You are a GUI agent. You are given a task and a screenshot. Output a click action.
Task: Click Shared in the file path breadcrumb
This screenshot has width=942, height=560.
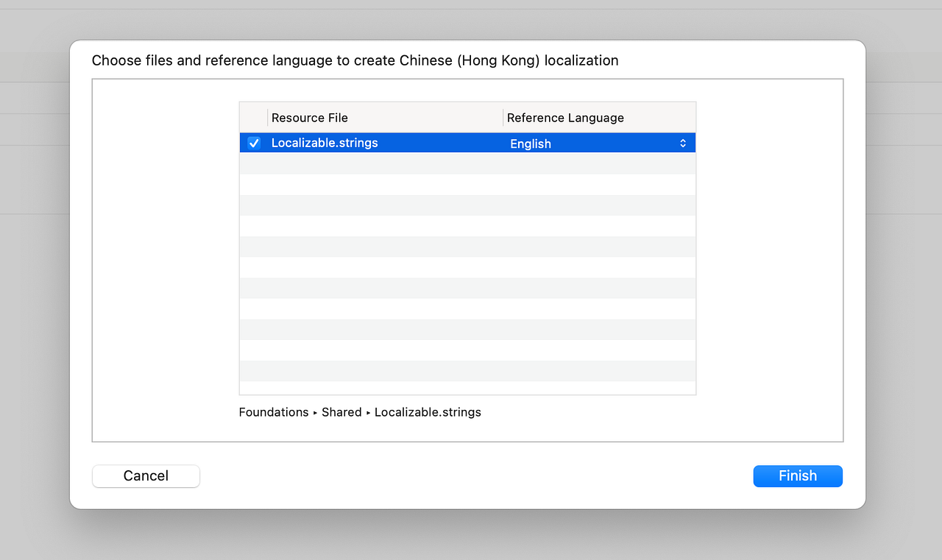point(341,412)
